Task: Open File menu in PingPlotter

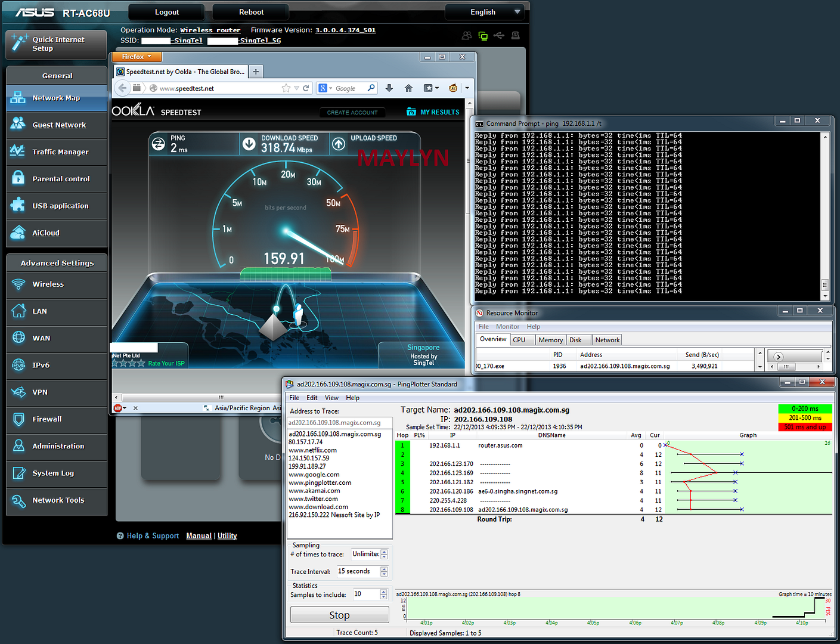Action: pos(295,398)
